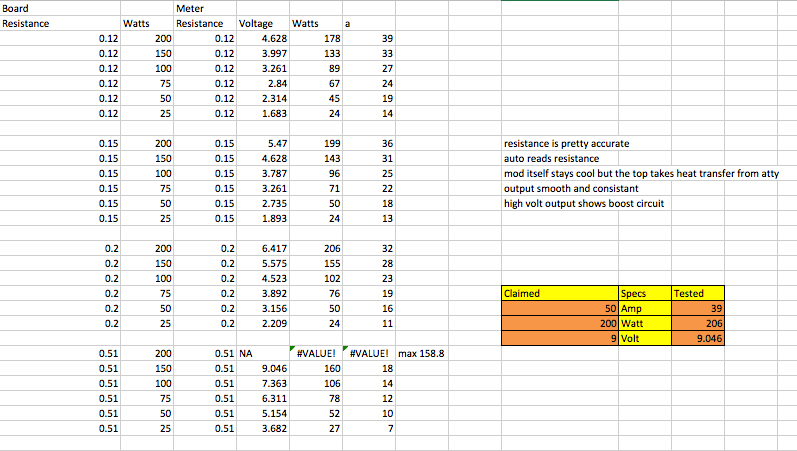This screenshot has height=451, width=797.
Task: Select the yellow 'Specs' header cell
Action: (646, 294)
